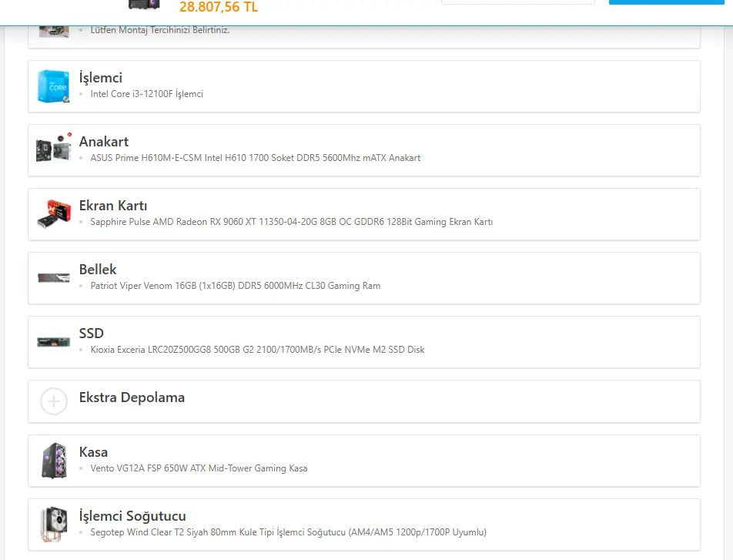Select ASUS Prime H610M-E-CSM motherboard text
Image resolution: width=733 pixels, height=560 pixels.
256,158
